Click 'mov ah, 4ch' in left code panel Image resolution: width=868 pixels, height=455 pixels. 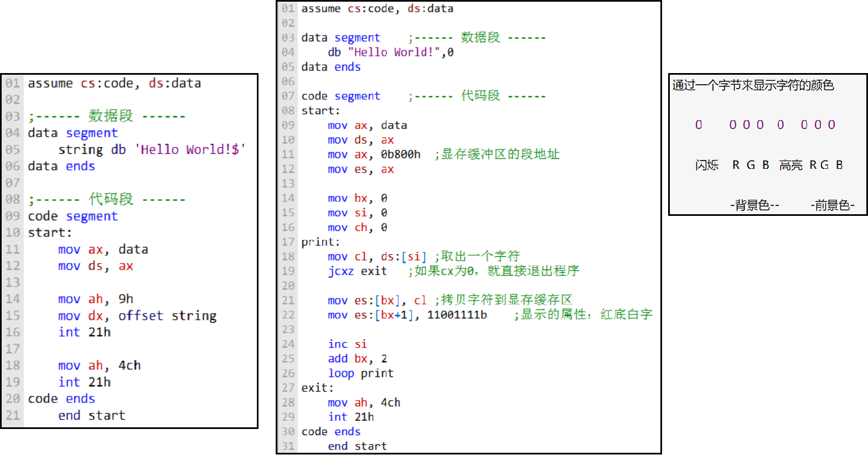[x=100, y=365]
